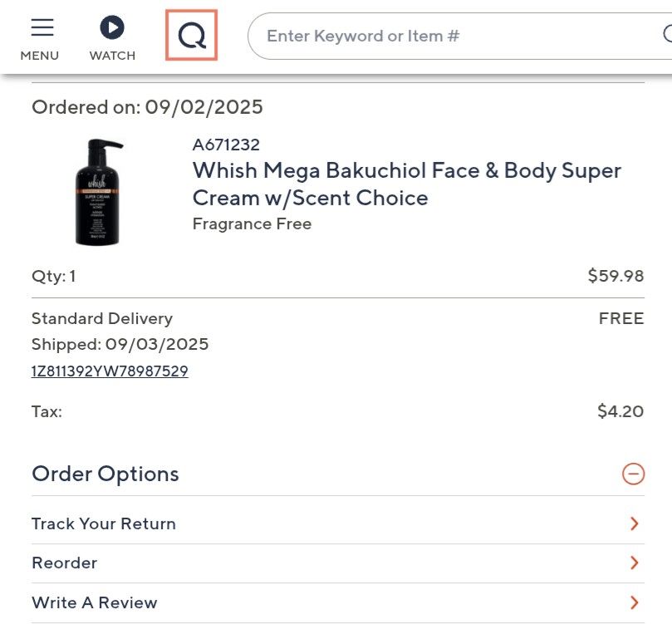Click the arrow next to Reorder
The height and width of the screenshot is (624, 672).
click(x=634, y=563)
